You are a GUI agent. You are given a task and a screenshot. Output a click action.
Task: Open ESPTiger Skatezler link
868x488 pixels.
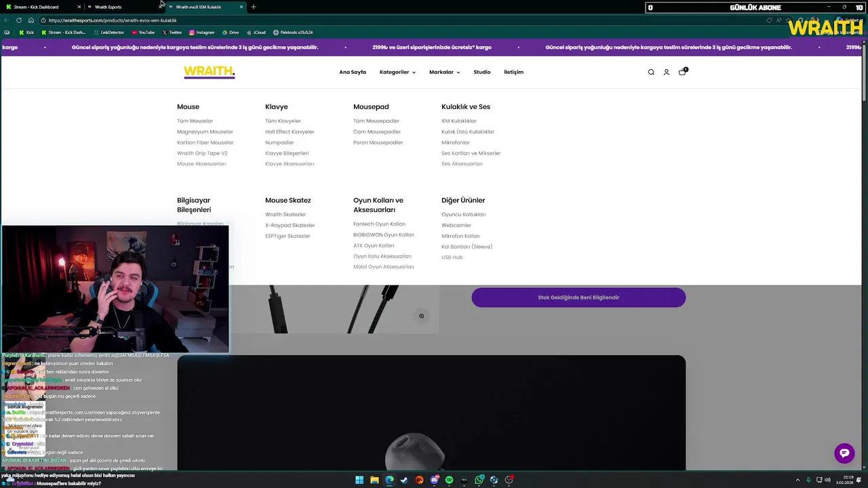[288, 236]
